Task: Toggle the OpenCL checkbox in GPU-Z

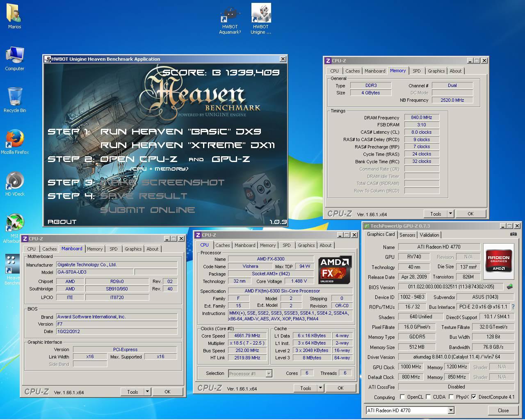Action: (403, 397)
